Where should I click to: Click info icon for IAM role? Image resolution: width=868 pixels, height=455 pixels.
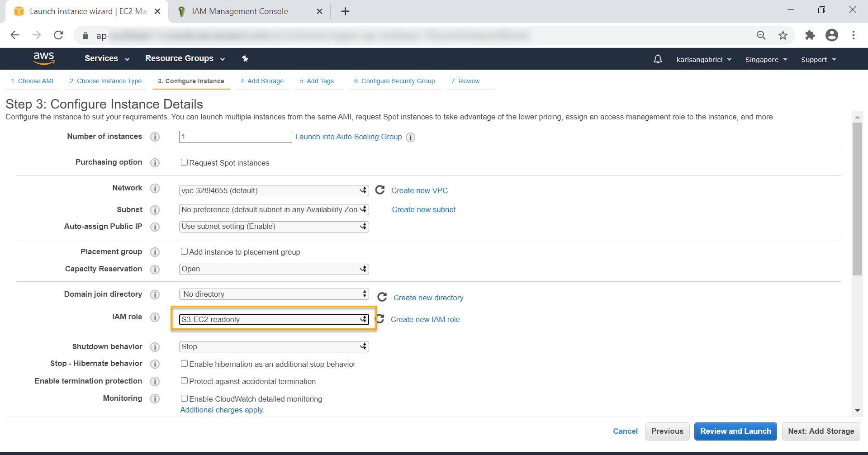(x=155, y=317)
